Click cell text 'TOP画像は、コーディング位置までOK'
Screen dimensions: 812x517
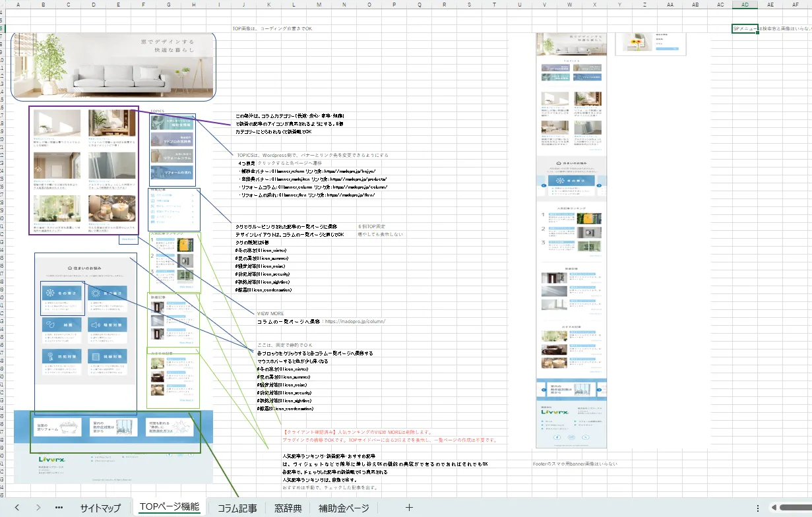272,29
